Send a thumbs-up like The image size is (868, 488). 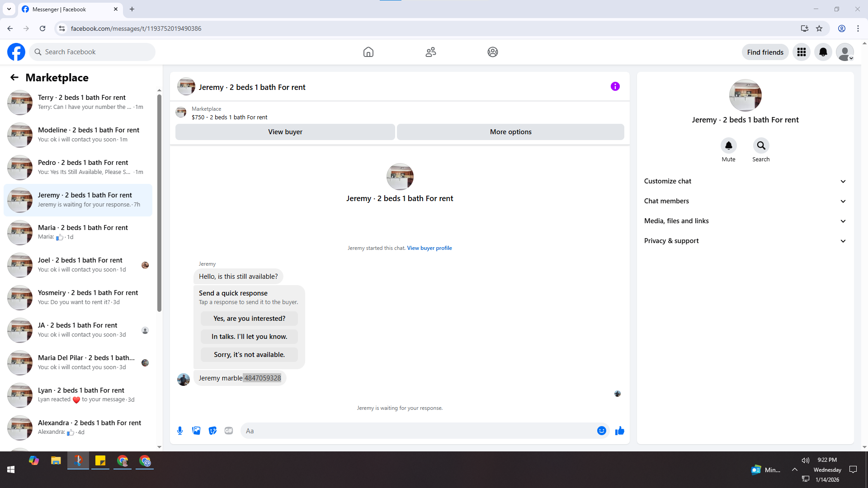619,431
